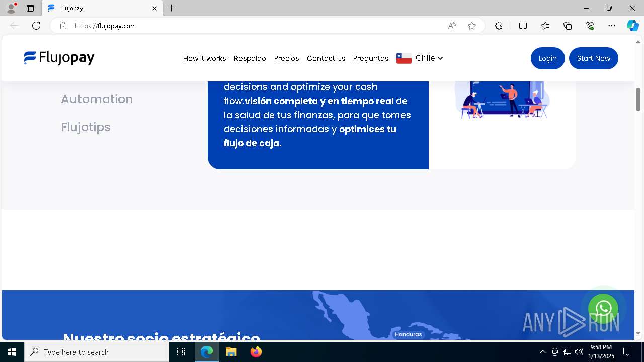Open Copilot sidebar icon

(632, 26)
